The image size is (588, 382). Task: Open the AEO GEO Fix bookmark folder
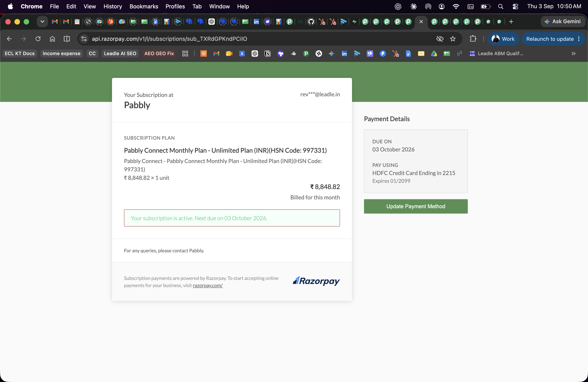pos(159,54)
